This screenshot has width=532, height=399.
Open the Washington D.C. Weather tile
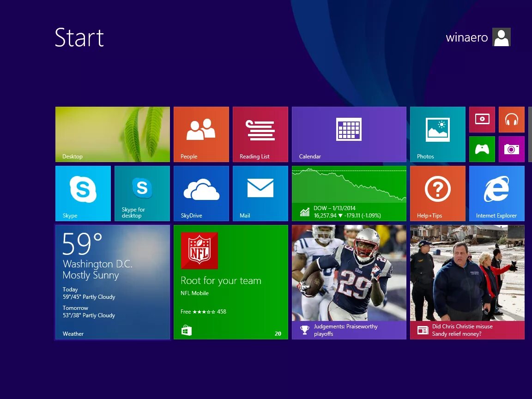pyautogui.click(x=113, y=282)
